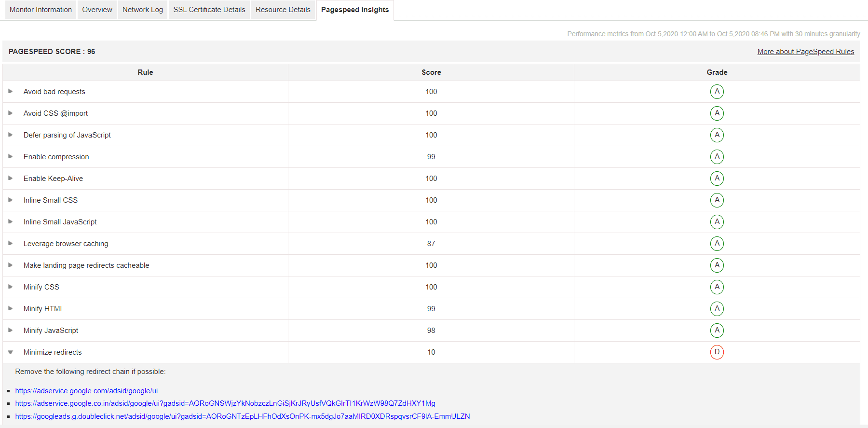
Task: Collapse the Minimize redirects rule
Action: [x=11, y=352]
